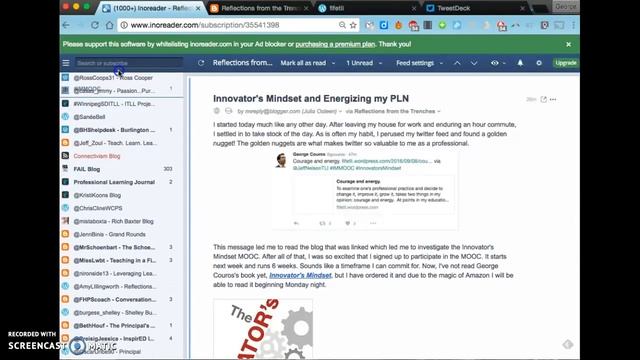Select @SandeBell feed

tap(89, 117)
